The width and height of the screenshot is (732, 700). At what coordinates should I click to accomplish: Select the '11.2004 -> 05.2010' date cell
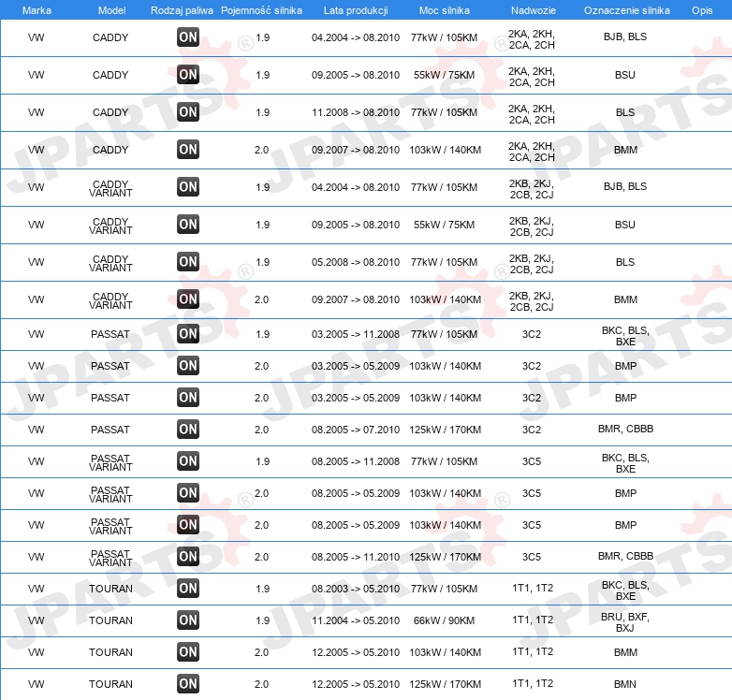(x=356, y=620)
